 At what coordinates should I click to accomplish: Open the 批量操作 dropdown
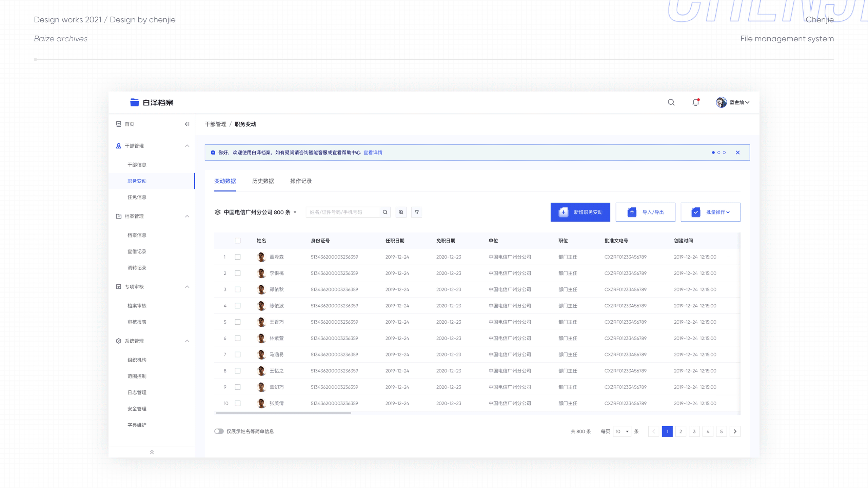coord(710,212)
